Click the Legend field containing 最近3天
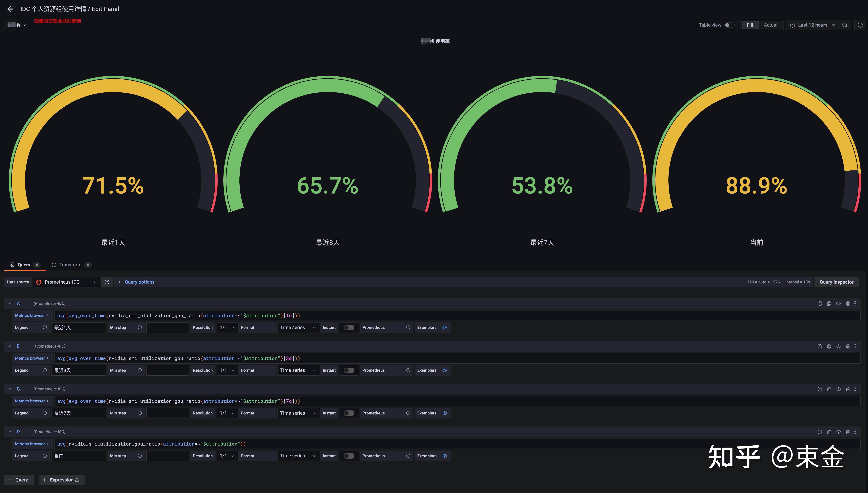Screen dimensions: 868x493 pos(78,370)
